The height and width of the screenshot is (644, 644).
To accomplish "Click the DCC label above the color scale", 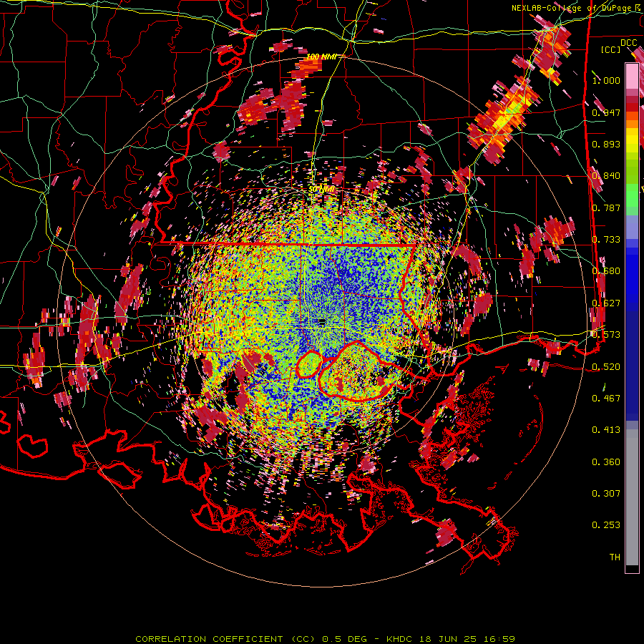I will click(x=628, y=43).
